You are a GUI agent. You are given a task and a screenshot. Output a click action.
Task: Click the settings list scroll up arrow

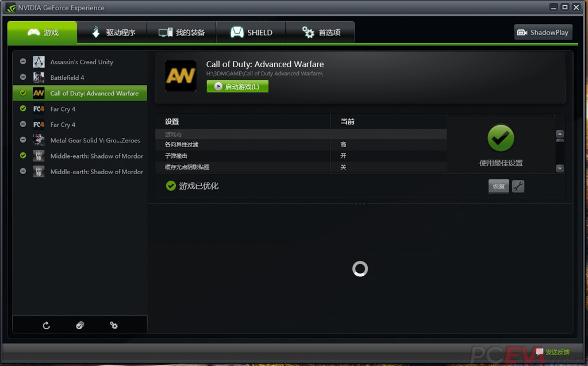560,134
